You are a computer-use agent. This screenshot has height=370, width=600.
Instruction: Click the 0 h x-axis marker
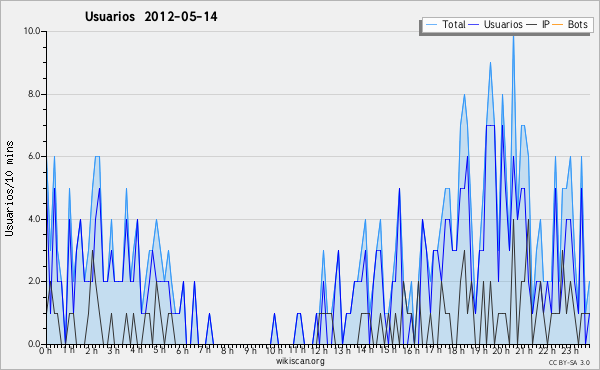pos(45,350)
